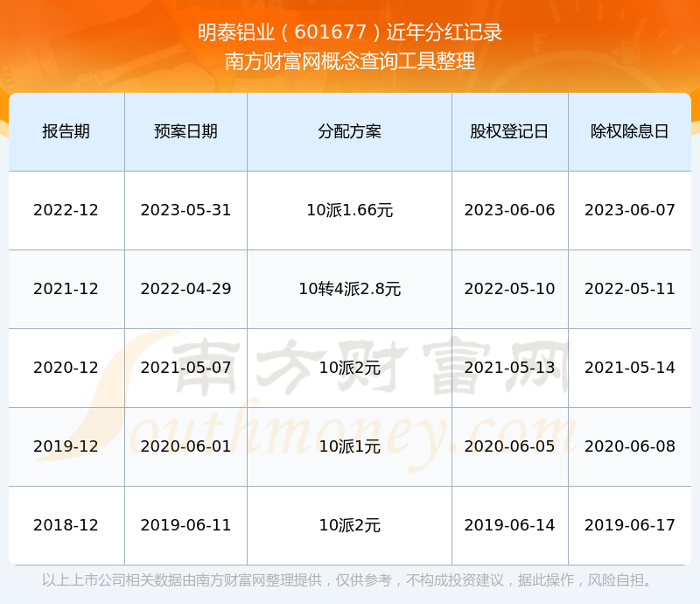Select the 10转4派2.8元 distribution plan
The height and width of the screenshot is (604, 700).
point(349,289)
